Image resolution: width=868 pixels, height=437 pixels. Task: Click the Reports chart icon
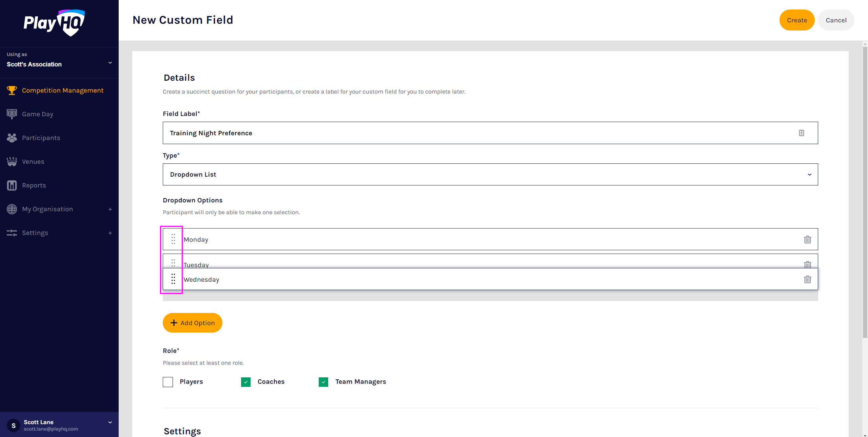point(12,185)
